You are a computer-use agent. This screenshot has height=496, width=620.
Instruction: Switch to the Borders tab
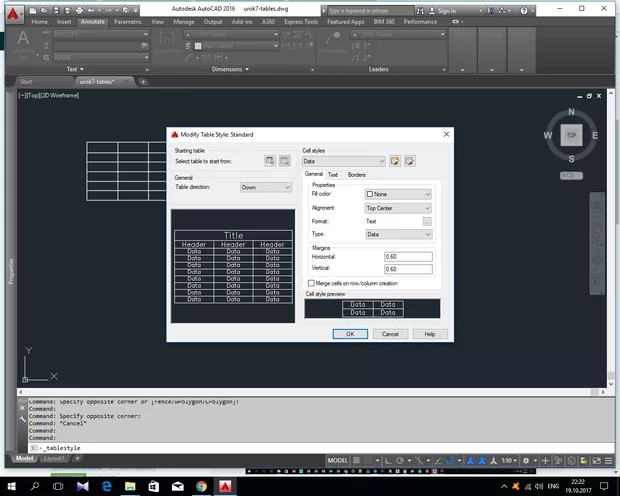click(x=357, y=175)
